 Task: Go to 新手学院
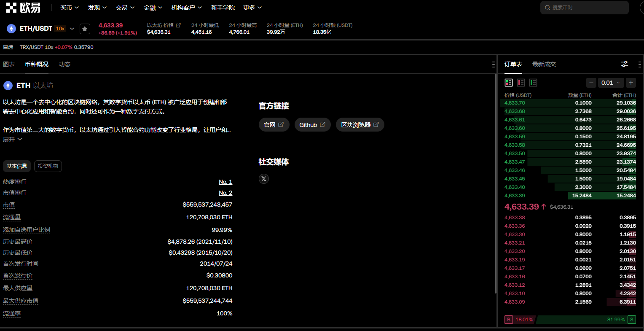click(x=223, y=8)
